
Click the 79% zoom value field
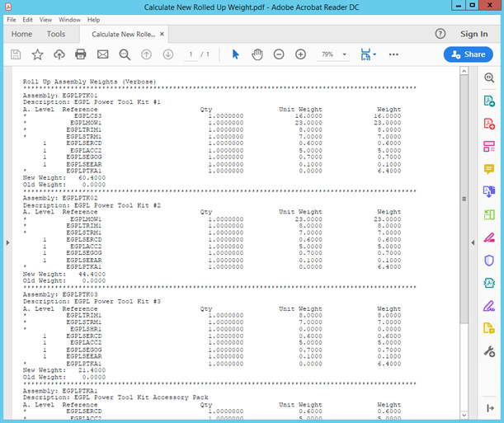(327, 54)
